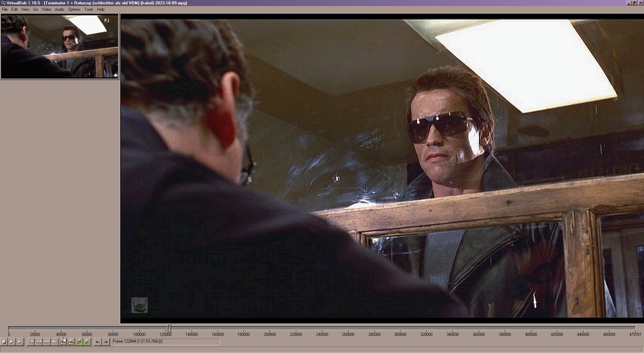Step forward one frame
Image resolution: width=644 pixels, height=353 pixels.
pos(47,342)
